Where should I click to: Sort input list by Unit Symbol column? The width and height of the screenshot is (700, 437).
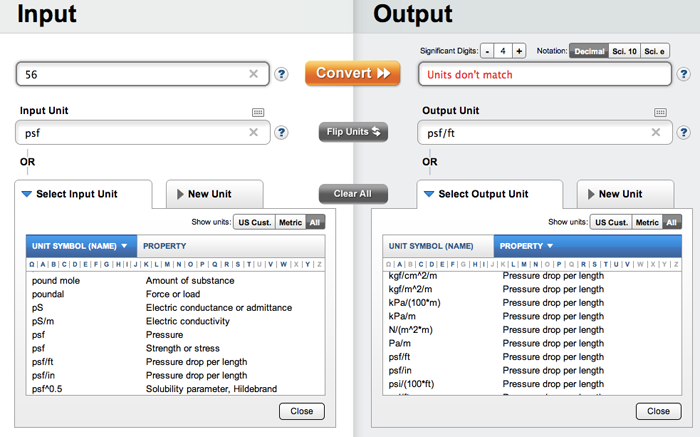coord(80,245)
